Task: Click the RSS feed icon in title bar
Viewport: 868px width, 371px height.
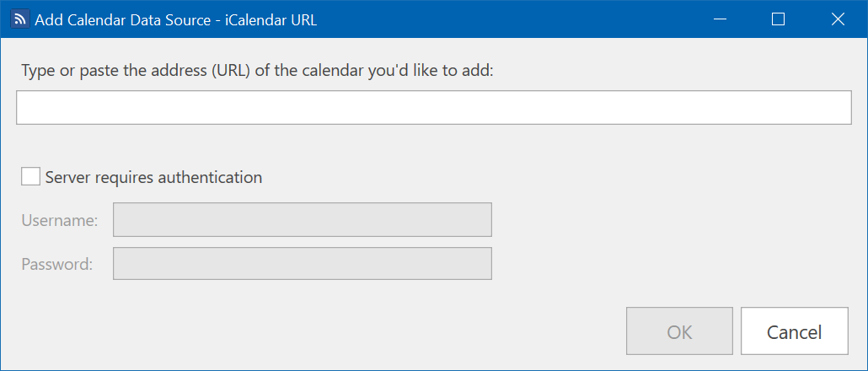Action: pos(20,19)
